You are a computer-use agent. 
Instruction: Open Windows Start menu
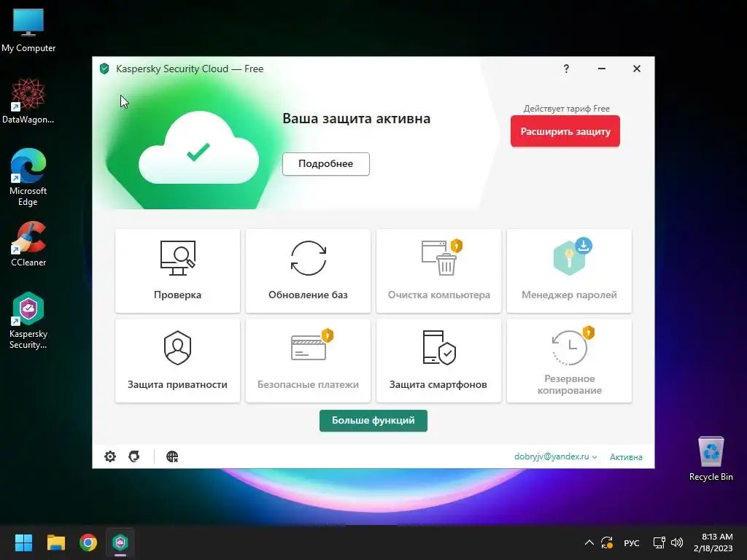click(x=23, y=542)
